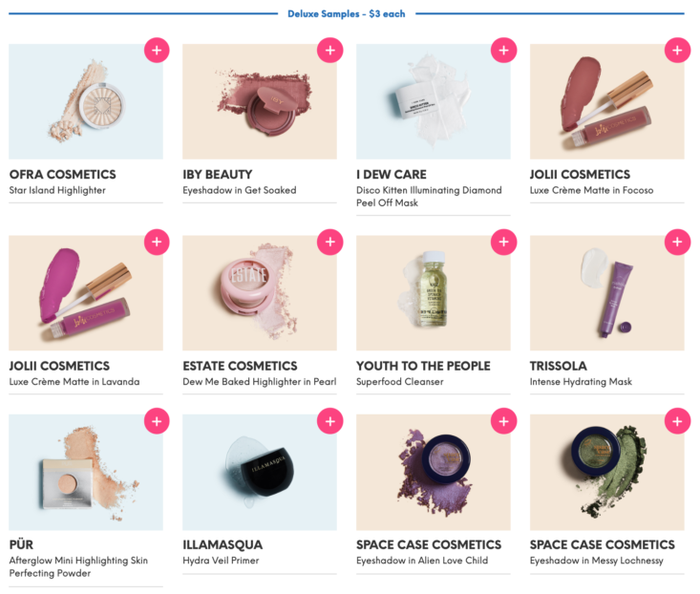Open the Illamasqua primer product image
Screen dimensions: 700x594
click(x=260, y=472)
